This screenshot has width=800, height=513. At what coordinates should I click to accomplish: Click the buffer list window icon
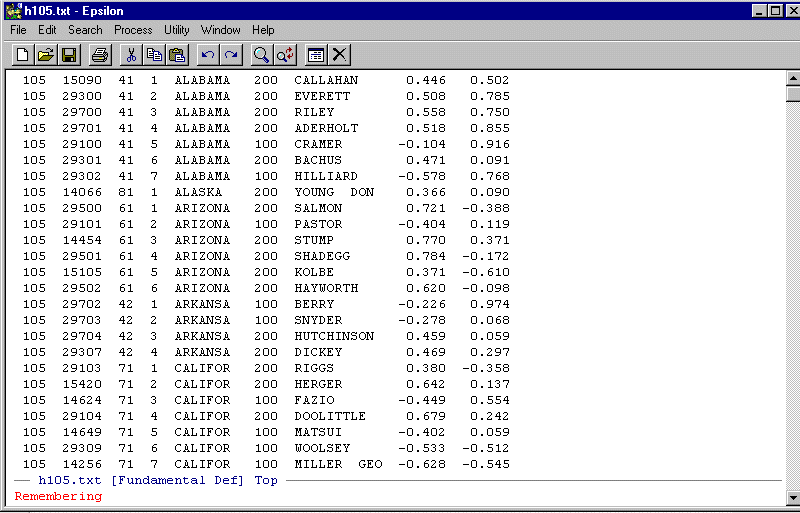click(x=316, y=55)
